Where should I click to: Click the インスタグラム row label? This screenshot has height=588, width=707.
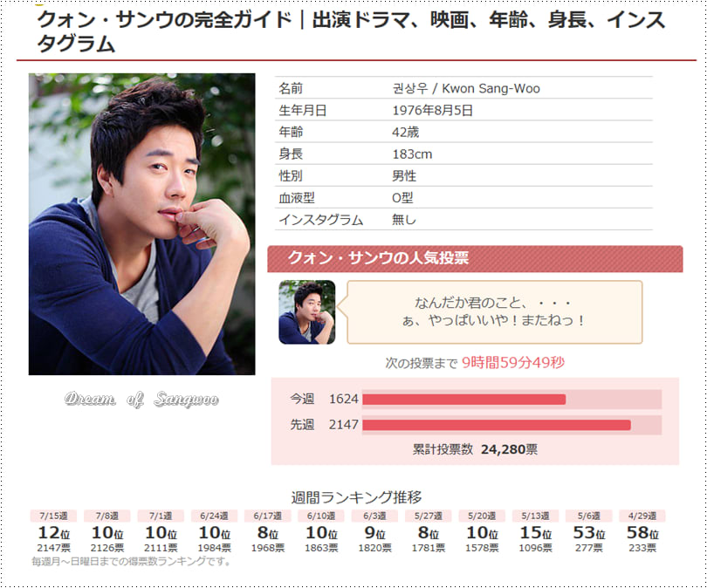[320, 220]
